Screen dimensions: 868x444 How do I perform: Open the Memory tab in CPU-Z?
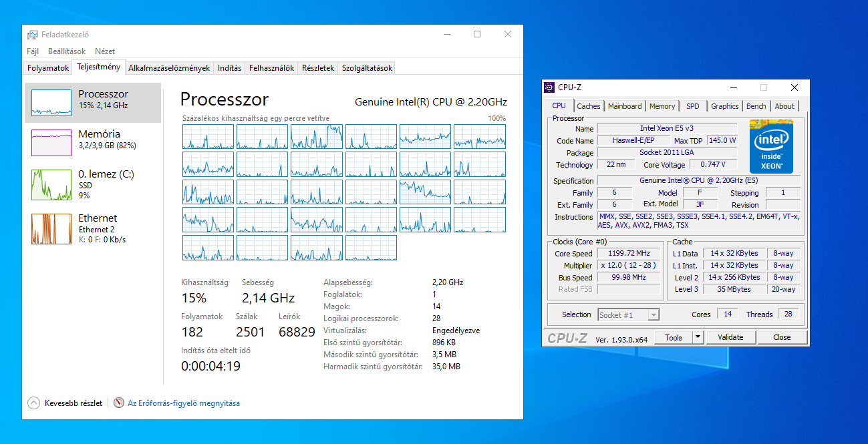point(662,106)
